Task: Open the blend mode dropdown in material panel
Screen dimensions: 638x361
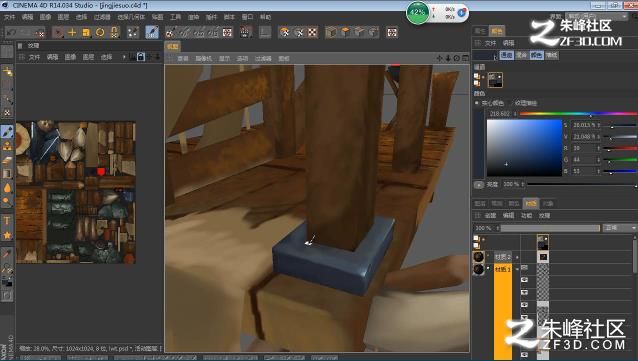Action: 620,228
